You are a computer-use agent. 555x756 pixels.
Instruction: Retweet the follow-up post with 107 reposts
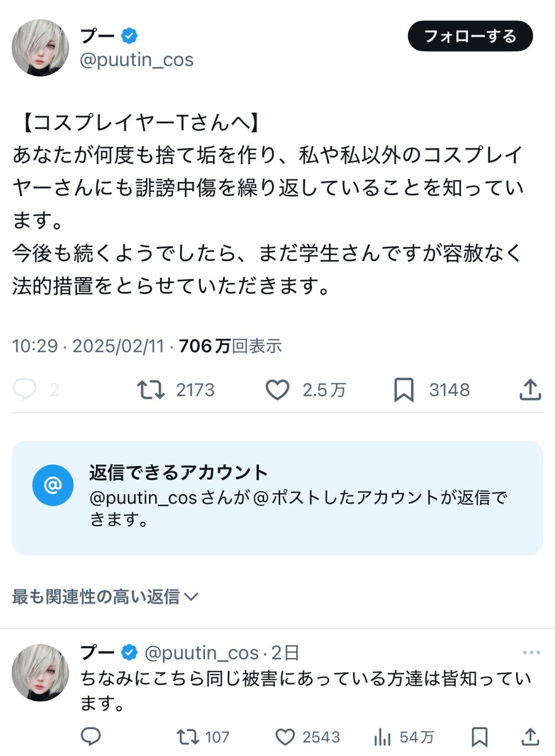coord(188,737)
